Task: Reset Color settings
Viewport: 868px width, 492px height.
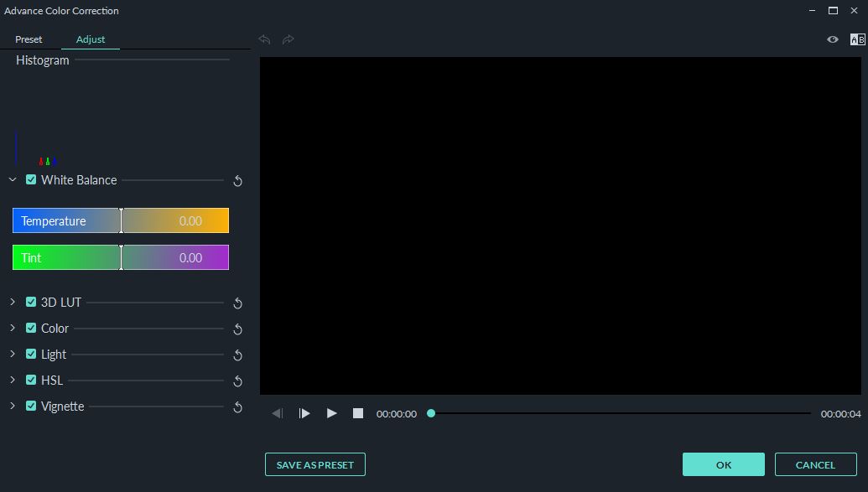Action: click(237, 329)
